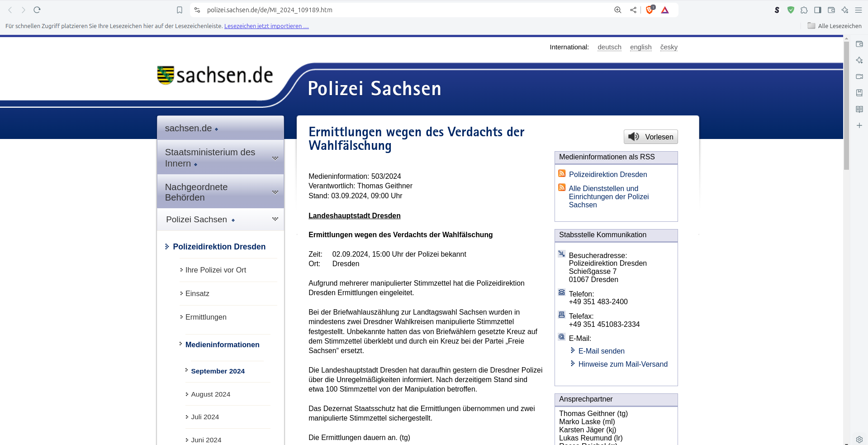Click the E-Mail at-sign icon
Image resolution: width=868 pixels, height=445 pixels.
click(x=562, y=337)
